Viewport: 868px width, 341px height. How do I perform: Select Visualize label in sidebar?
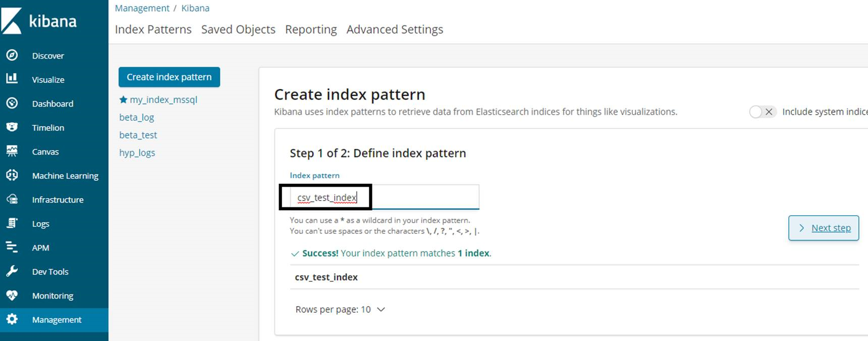point(48,80)
